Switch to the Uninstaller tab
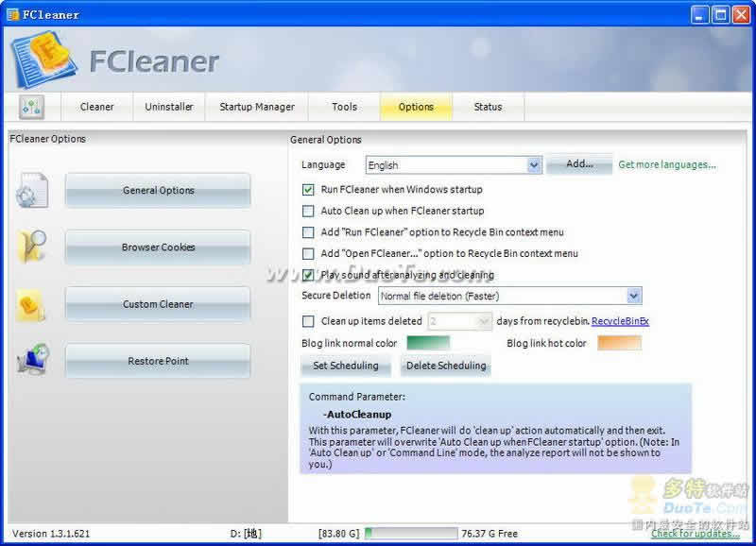 click(x=169, y=107)
